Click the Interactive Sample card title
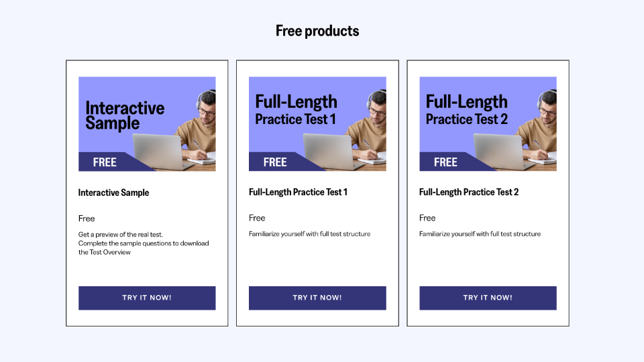644x362 pixels. (114, 193)
